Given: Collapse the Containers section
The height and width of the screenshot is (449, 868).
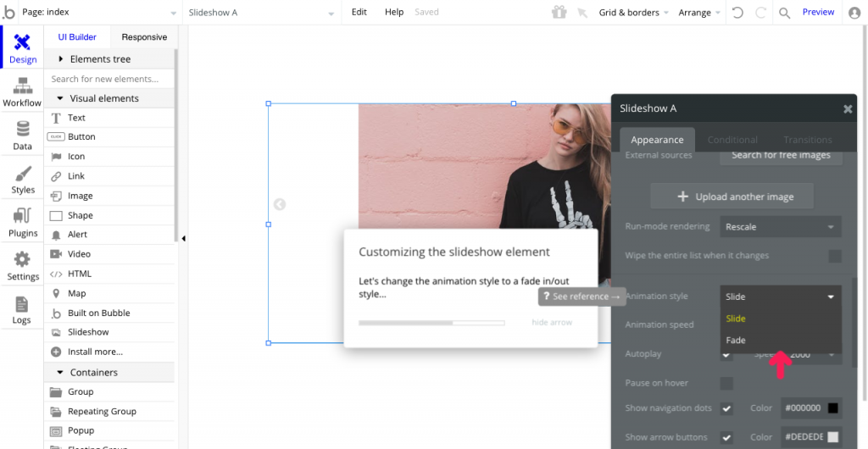Looking at the screenshot, I should point(109,373).
